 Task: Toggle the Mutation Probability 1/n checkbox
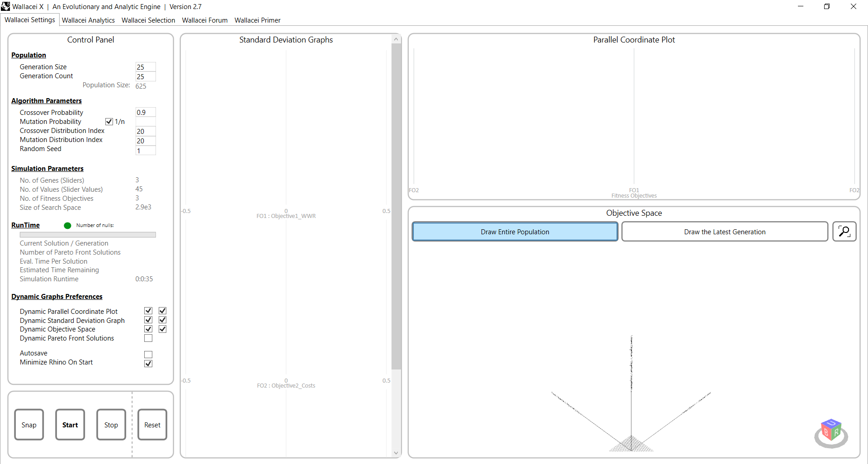coord(109,122)
